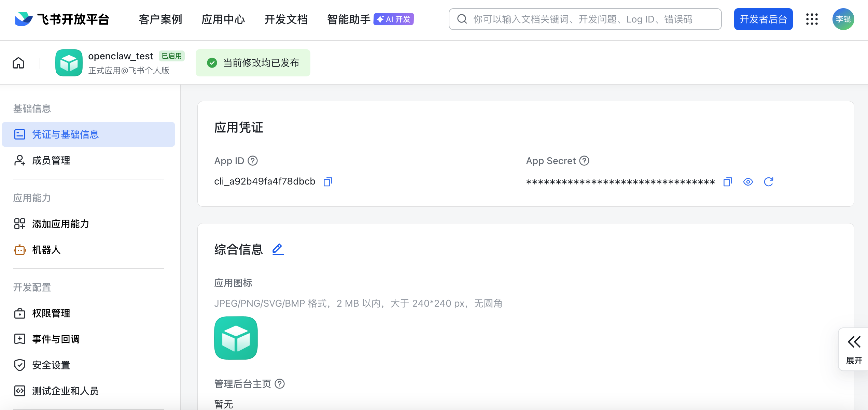This screenshot has width=868, height=410.
Task: Click the home icon in breadcrumb
Action: coord(18,63)
